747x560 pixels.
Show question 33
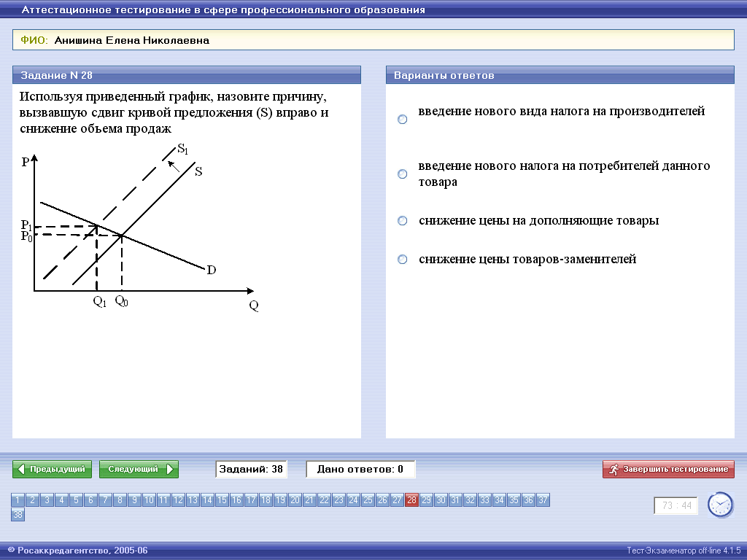pos(484,500)
